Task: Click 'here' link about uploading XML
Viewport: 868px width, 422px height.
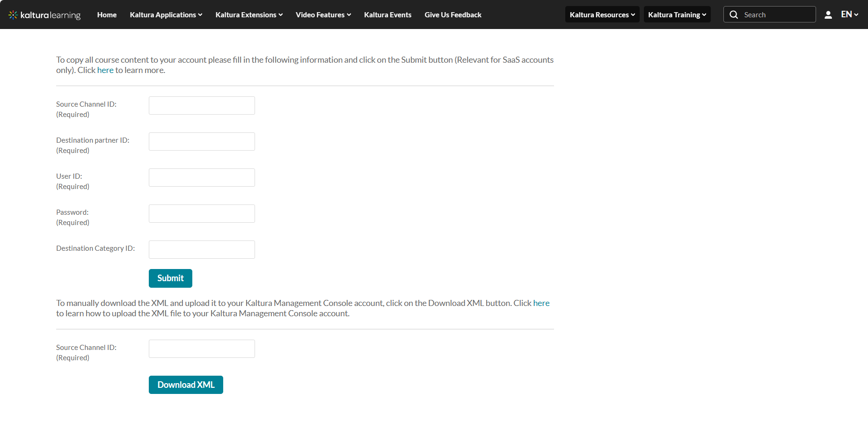Action: click(541, 303)
